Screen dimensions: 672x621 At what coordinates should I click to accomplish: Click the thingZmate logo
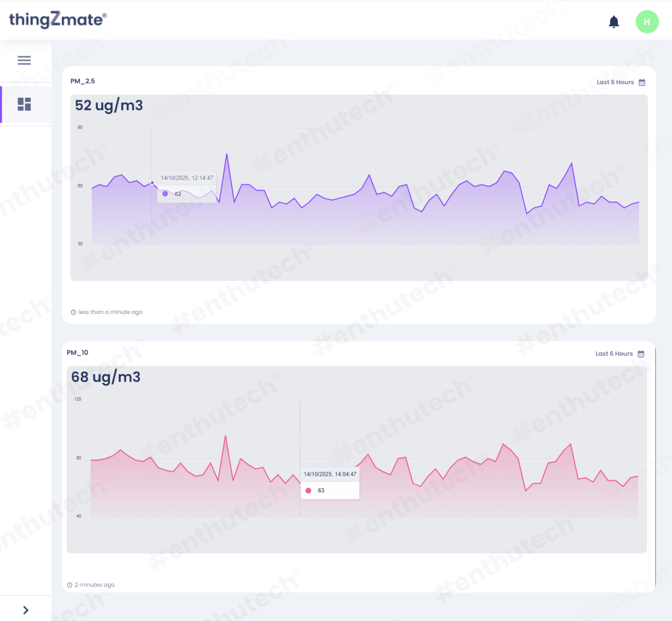tap(58, 20)
